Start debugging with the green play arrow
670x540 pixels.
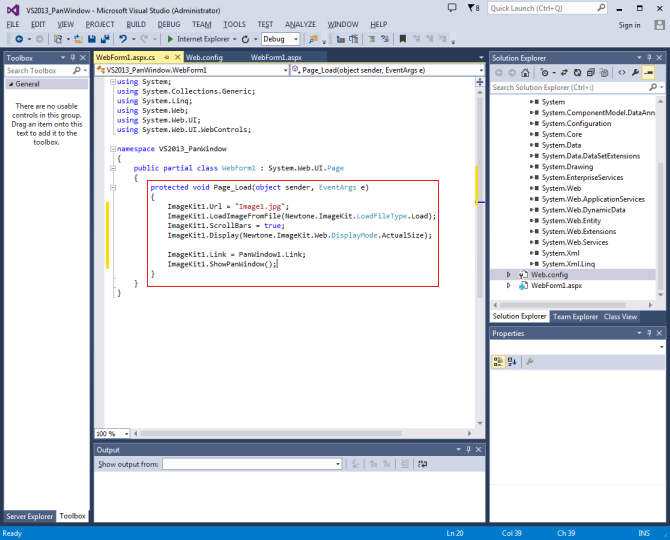click(x=170, y=39)
